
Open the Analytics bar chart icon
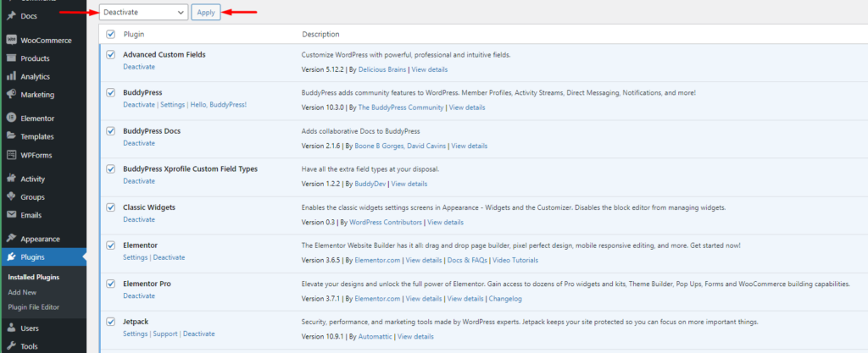point(11,76)
